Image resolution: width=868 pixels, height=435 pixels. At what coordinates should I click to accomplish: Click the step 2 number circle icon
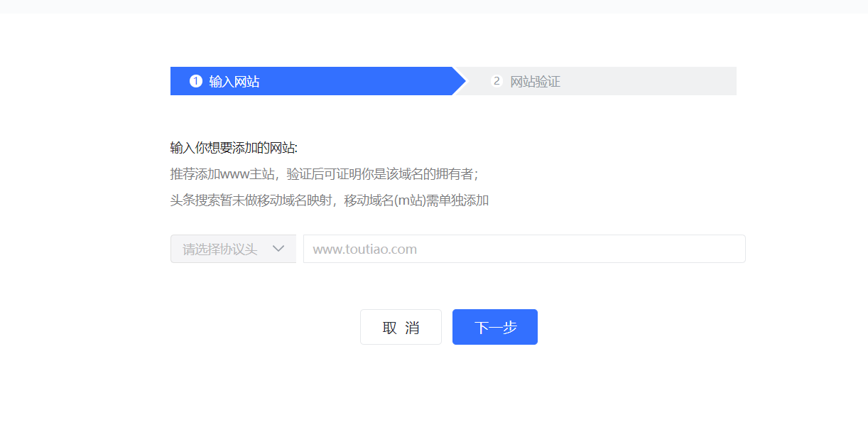pos(497,81)
